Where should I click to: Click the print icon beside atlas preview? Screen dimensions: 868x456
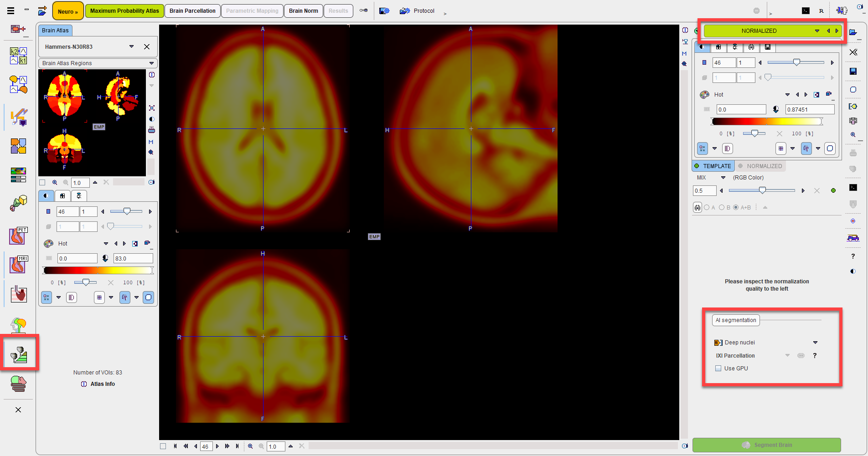pos(152,130)
